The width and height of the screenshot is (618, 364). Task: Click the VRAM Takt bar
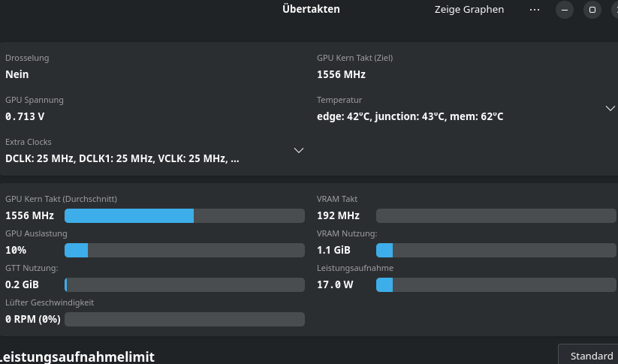coord(496,216)
